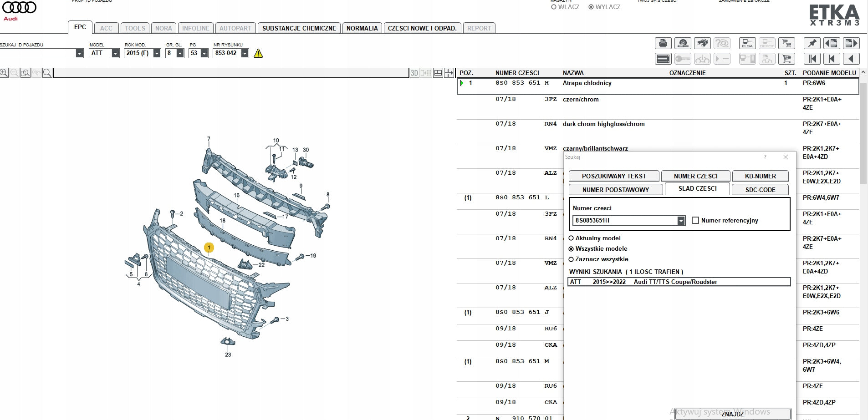Select the Atrapa chlodnicy 8S0 853 651 H row
Image resolution: width=868 pixels, height=420 pixels.
tap(658, 86)
